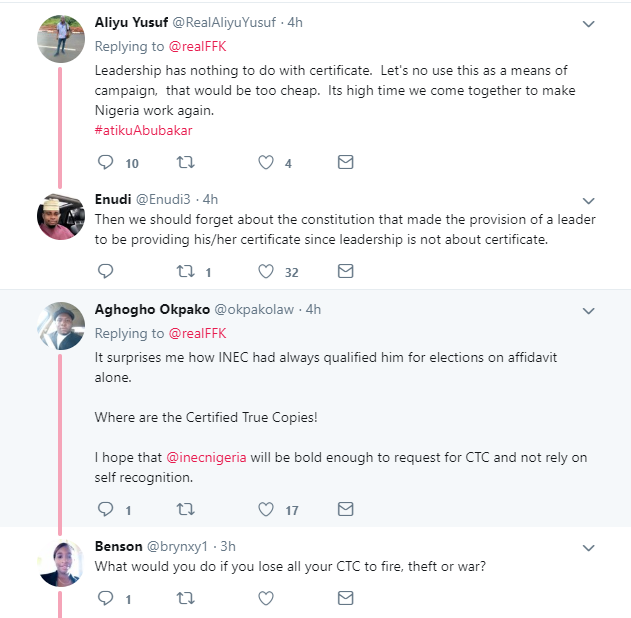This screenshot has height=618, width=631.
Task: Retweet Benson's tweet about CTC
Action: [x=185, y=598]
